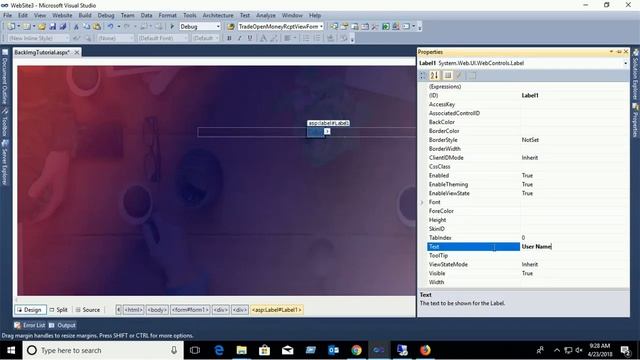Show the Properties page icon
This screenshot has width=640, height=360.
pyautogui.click(x=472, y=76)
